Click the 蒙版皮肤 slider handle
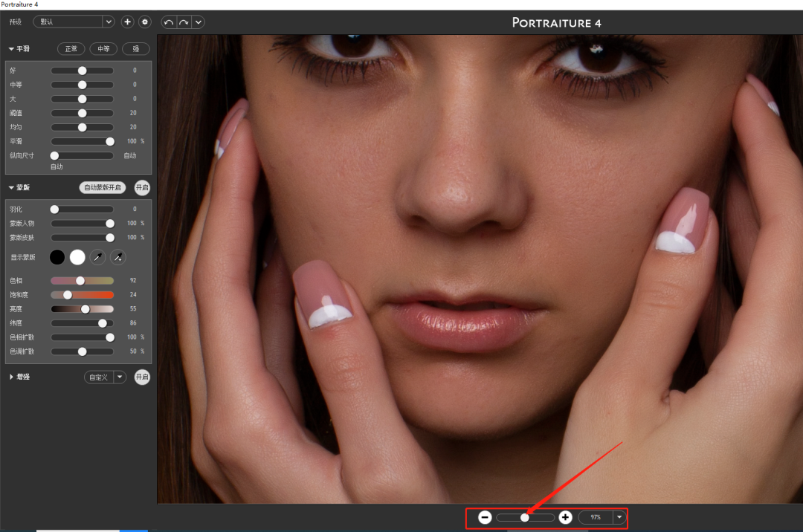This screenshot has height=532, width=803. pos(109,238)
